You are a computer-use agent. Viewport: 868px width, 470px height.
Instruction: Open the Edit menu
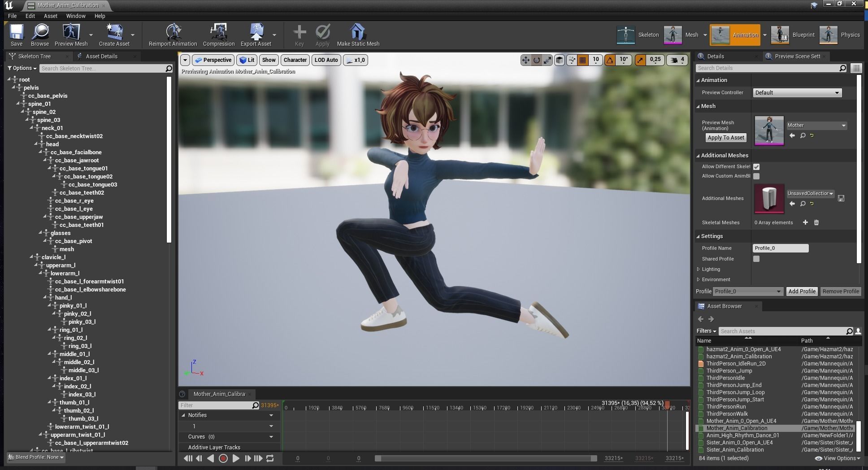point(30,16)
